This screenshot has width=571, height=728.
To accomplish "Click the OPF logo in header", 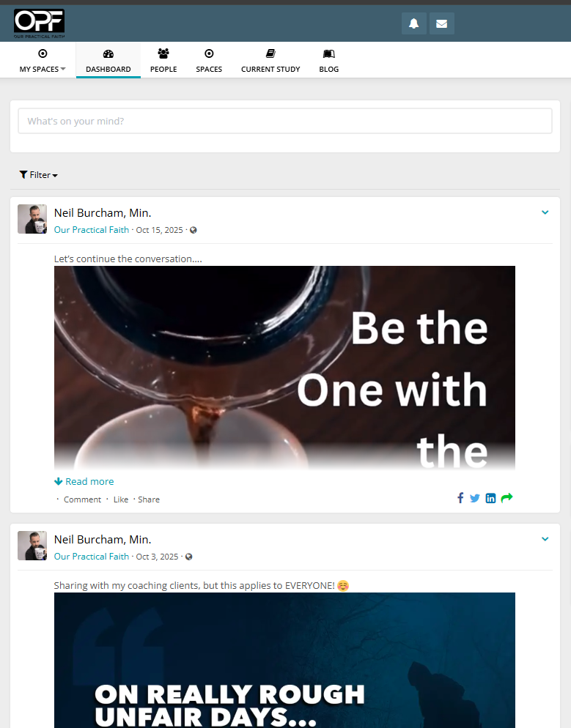I will pos(39,23).
